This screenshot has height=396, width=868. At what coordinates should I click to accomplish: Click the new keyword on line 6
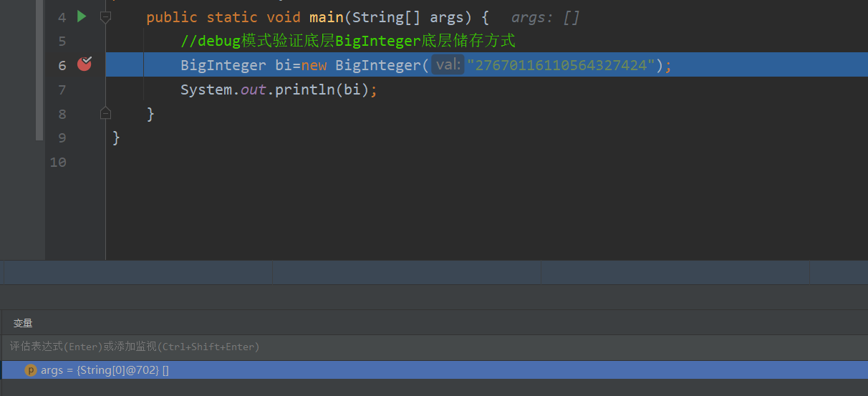(x=314, y=65)
